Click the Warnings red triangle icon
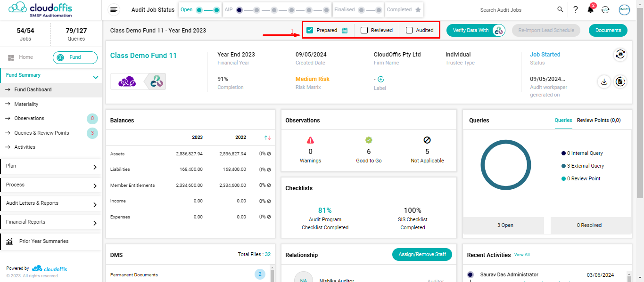The image size is (644, 282). [310, 140]
